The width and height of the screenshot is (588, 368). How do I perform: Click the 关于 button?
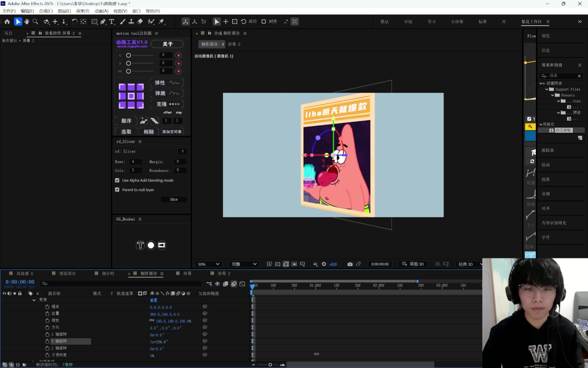tap(167, 44)
